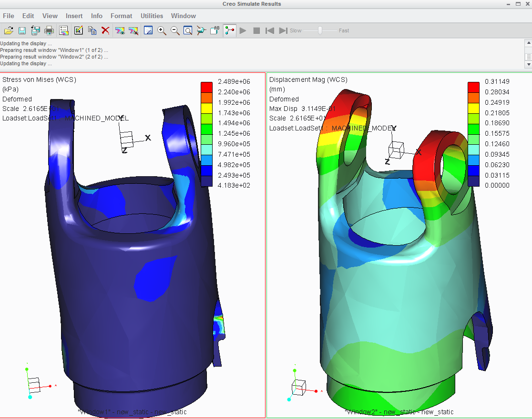Click the AB annotation icon
This screenshot has width=532, height=419.
pyautogui.click(x=215, y=30)
